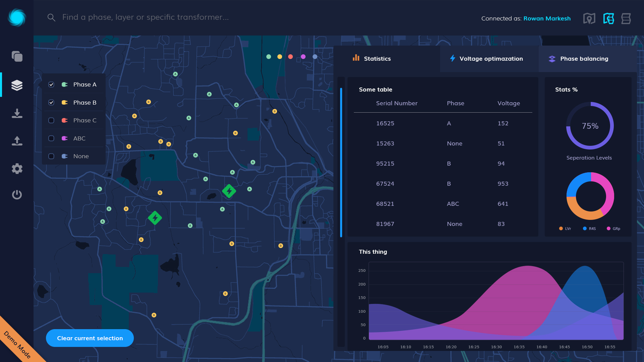Select the split map-panel view icon
The width and height of the screenshot is (644, 362).
[x=608, y=18]
